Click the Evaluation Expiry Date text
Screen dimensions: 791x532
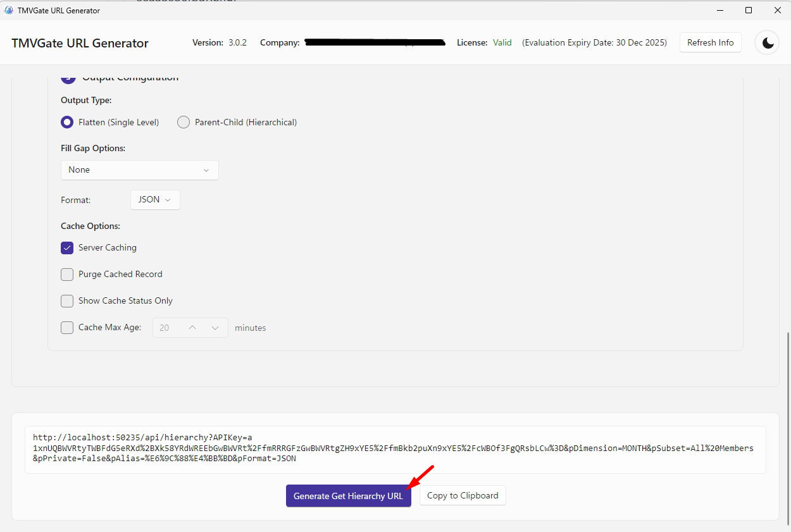click(x=594, y=42)
